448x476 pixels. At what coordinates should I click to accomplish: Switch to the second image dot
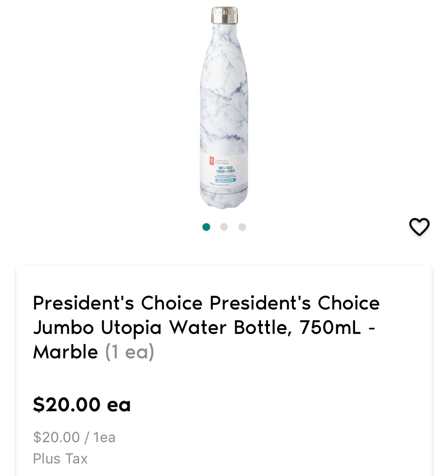pos(224,227)
